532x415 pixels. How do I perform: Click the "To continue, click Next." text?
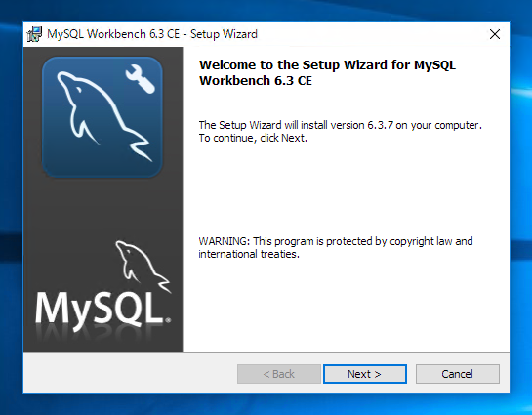pyautogui.click(x=253, y=138)
